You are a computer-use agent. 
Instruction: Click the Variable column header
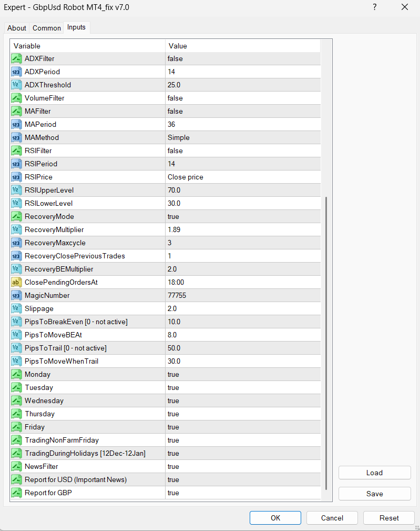(x=88, y=46)
